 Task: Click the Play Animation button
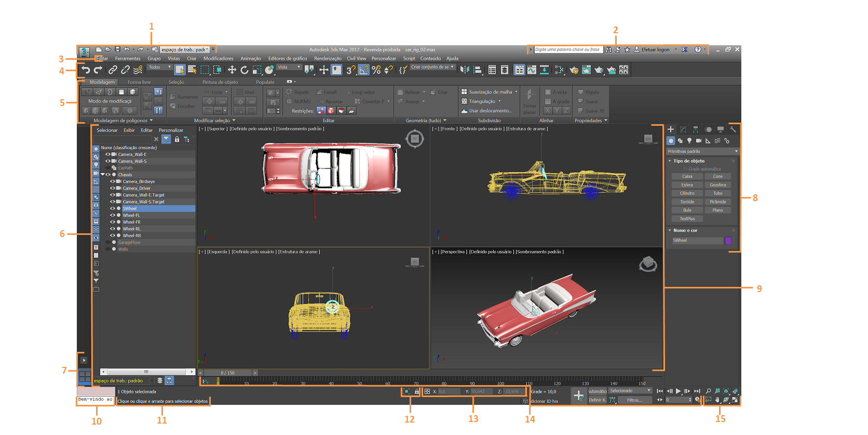click(679, 391)
